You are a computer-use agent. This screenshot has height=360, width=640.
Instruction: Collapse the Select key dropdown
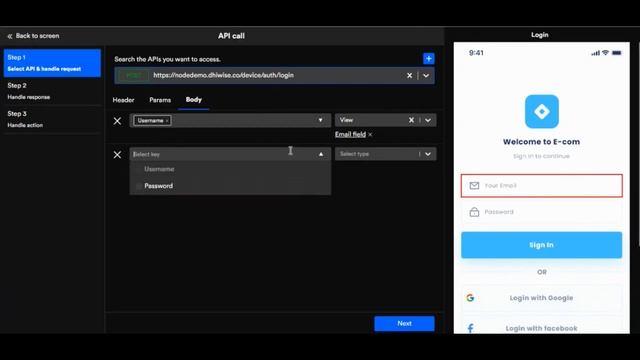pyautogui.click(x=321, y=154)
